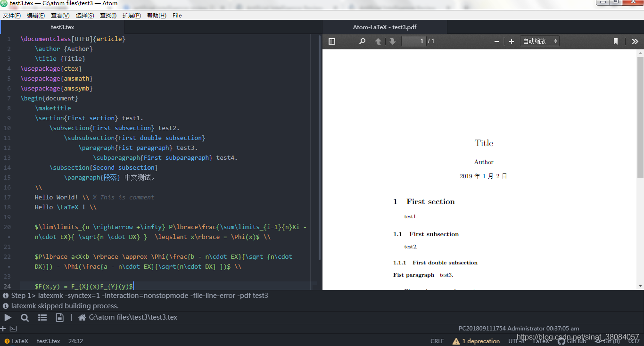This screenshot has height=346, width=644.
Task: Place cursor on \maketitle line
Action: click(x=53, y=108)
